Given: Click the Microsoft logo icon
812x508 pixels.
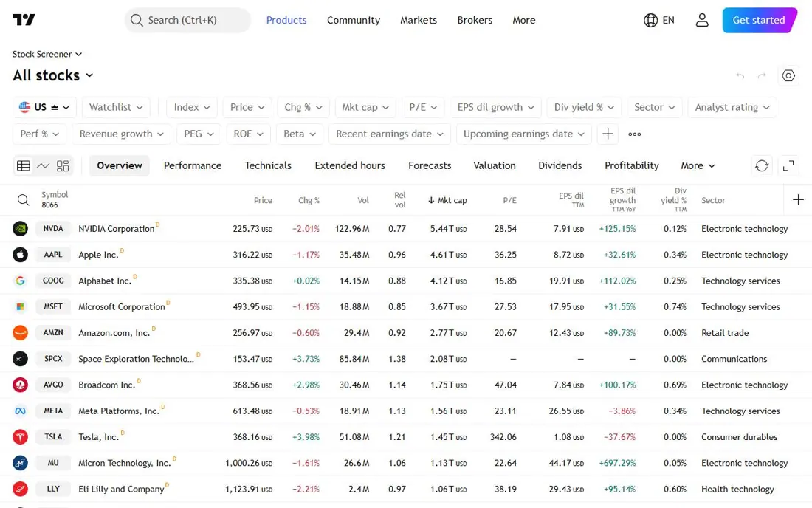Looking at the screenshot, I should (20, 306).
